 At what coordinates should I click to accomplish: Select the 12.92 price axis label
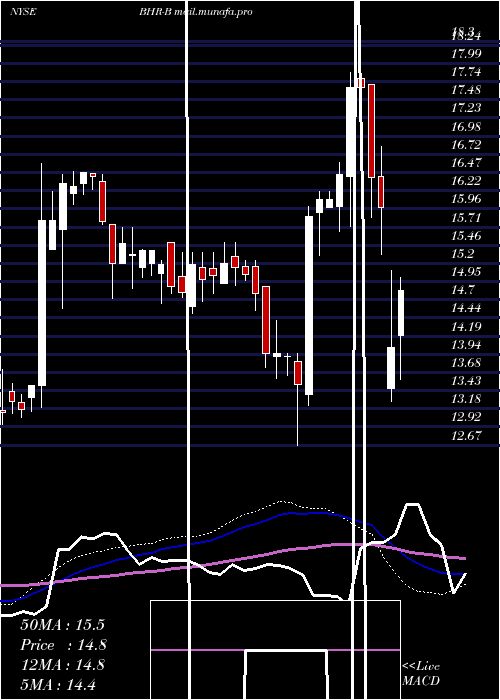[x=466, y=417]
